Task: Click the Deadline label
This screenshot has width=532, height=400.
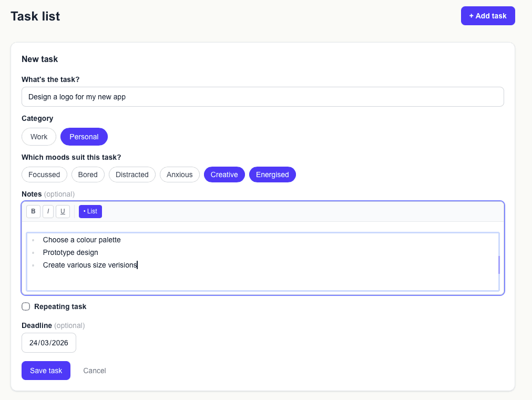Action: click(x=37, y=326)
